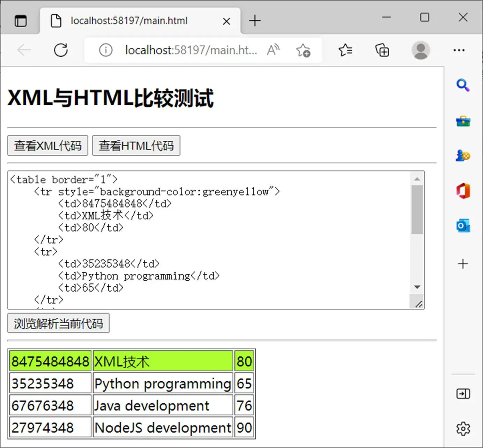Click the textarea scroll-down arrow
The width and height of the screenshot is (483, 448).
(x=417, y=287)
